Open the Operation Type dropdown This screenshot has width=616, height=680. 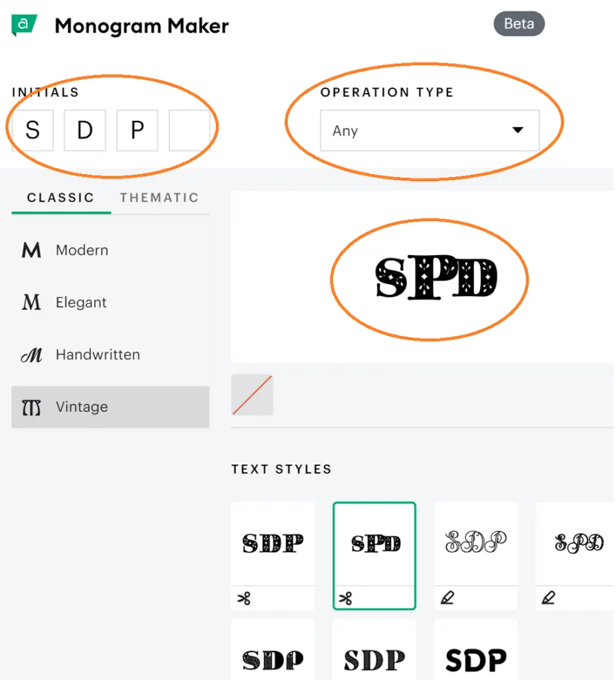coord(429,131)
